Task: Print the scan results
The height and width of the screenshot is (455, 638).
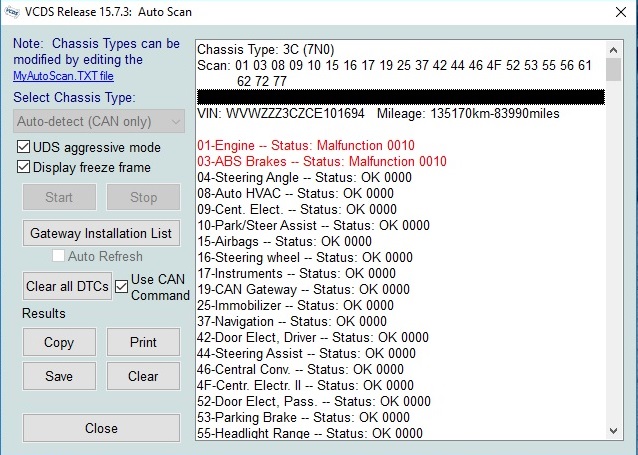Action: click(x=143, y=342)
